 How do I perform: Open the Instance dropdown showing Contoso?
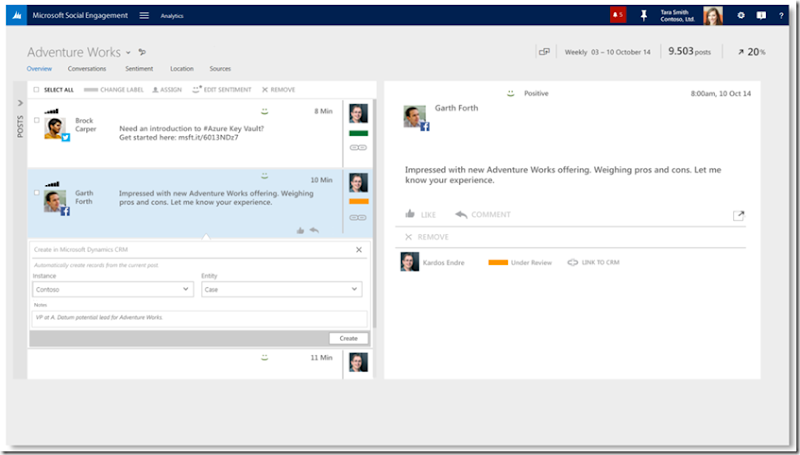(113, 289)
